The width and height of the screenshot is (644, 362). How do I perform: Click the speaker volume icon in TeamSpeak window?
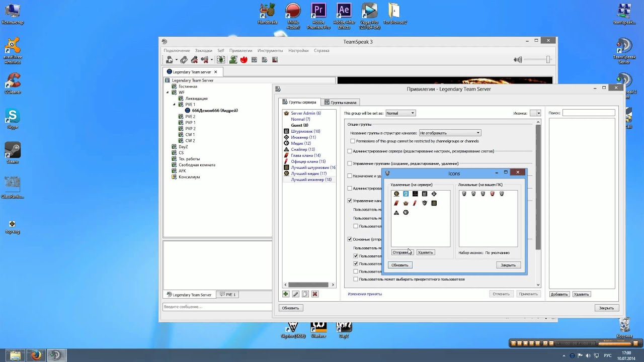tap(518, 59)
